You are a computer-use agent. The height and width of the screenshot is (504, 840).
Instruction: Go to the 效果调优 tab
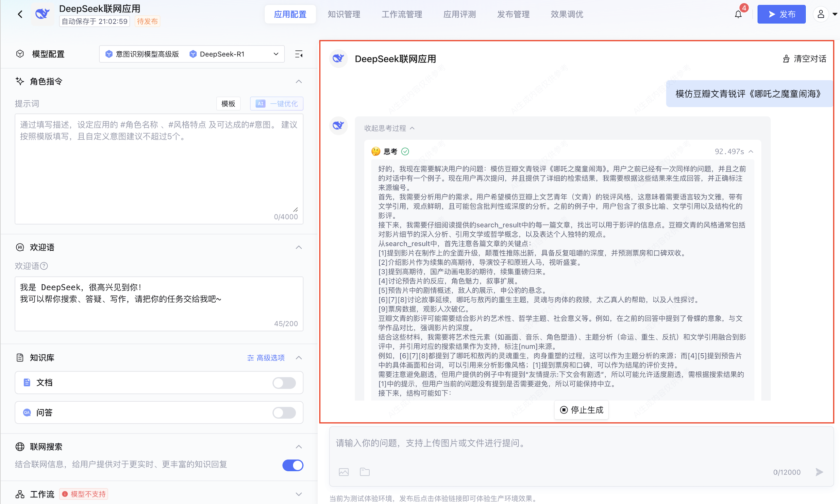[567, 14]
